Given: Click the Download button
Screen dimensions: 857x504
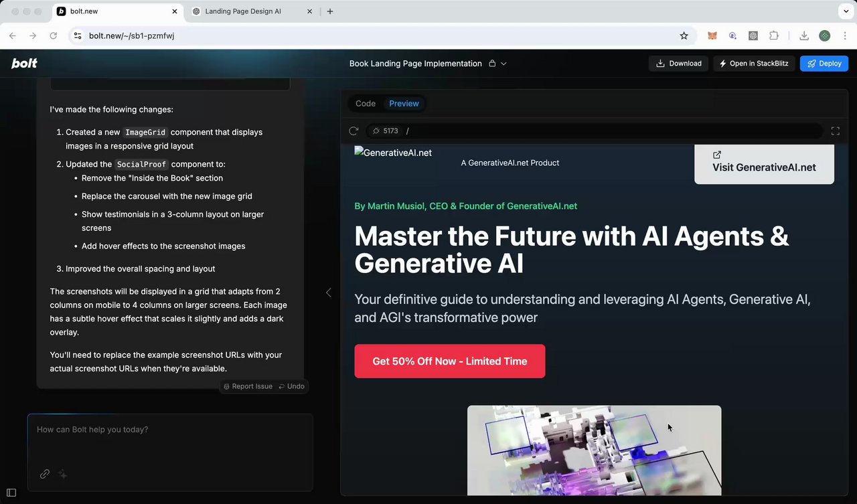Looking at the screenshot, I should pyautogui.click(x=678, y=64).
